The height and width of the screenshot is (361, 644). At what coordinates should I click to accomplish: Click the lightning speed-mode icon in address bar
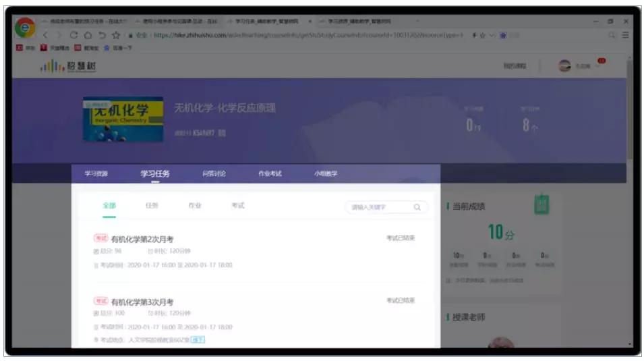click(474, 35)
